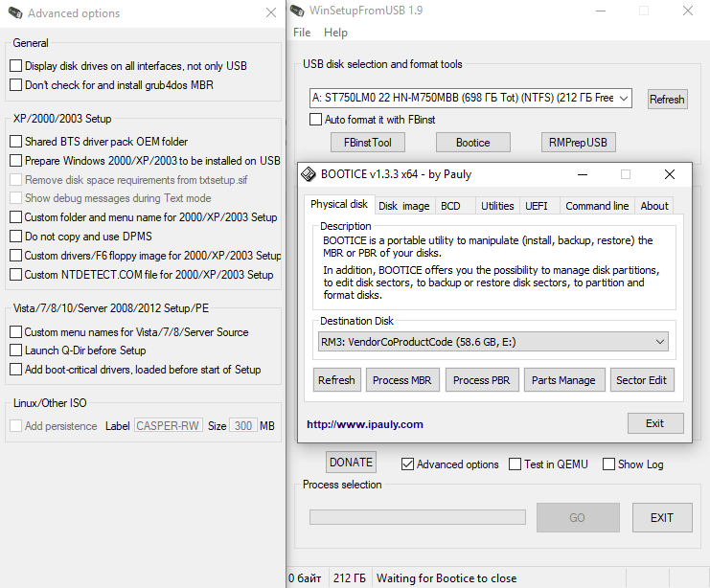Check Custom drivers/F6 floppy image option
Screen dimensions: 710x588
(x=16, y=256)
